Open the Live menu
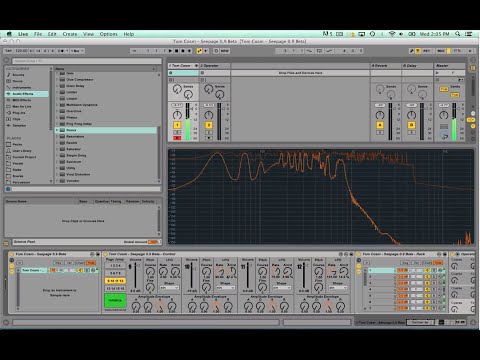This screenshot has width=480, height=360. click(x=23, y=34)
